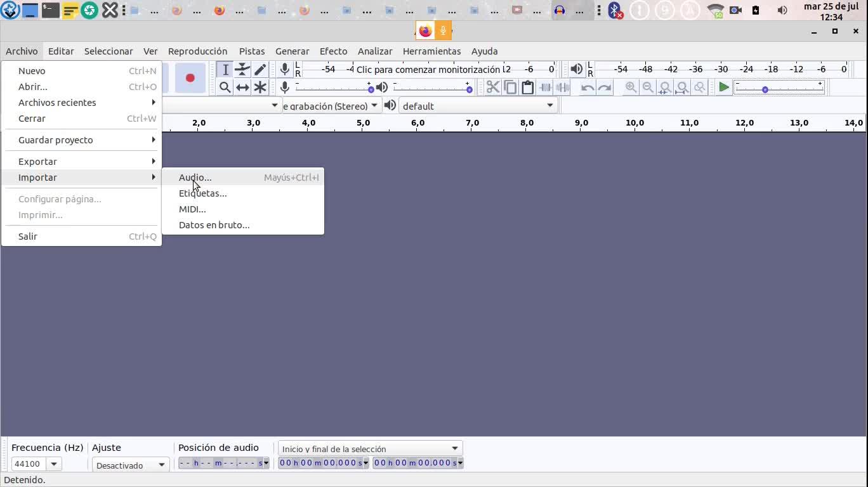Open the Pistas menu
Viewport: 868px width, 487px height.
click(x=252, y=51)
